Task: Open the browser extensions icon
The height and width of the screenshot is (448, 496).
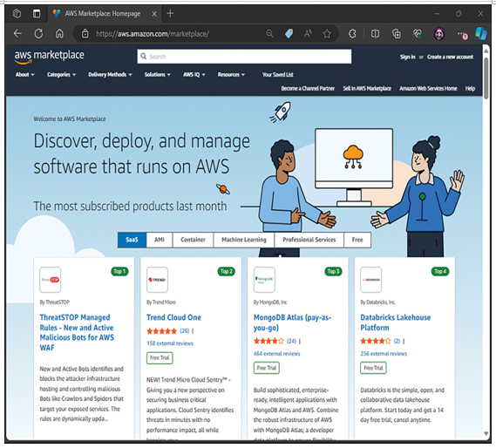Action: [x=352, y=33]
